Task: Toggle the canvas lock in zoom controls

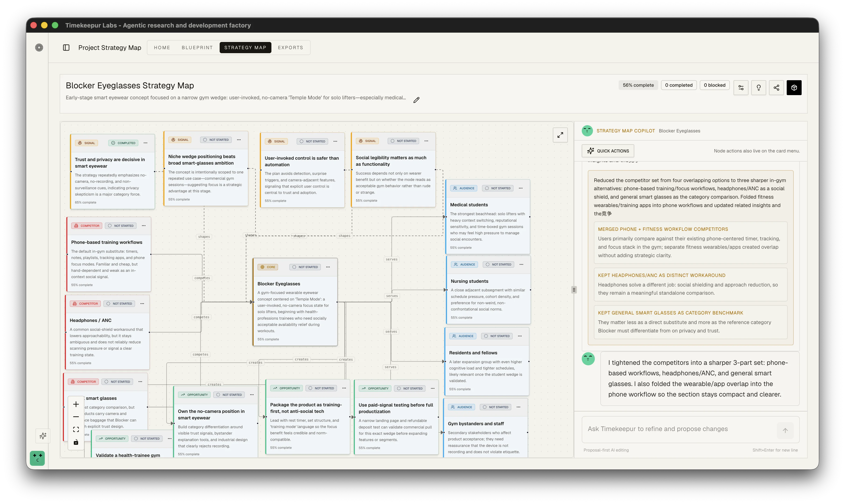Action: point(76,442)
